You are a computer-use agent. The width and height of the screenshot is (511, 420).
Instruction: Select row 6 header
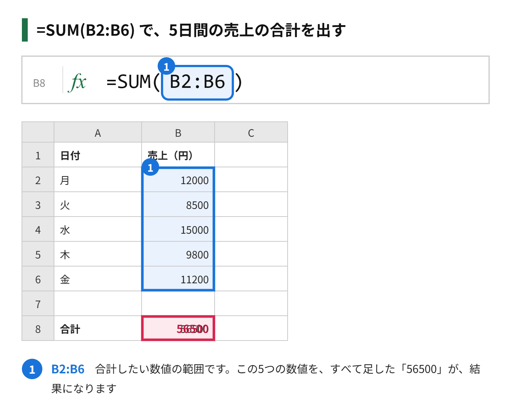(x=38, y=279)
